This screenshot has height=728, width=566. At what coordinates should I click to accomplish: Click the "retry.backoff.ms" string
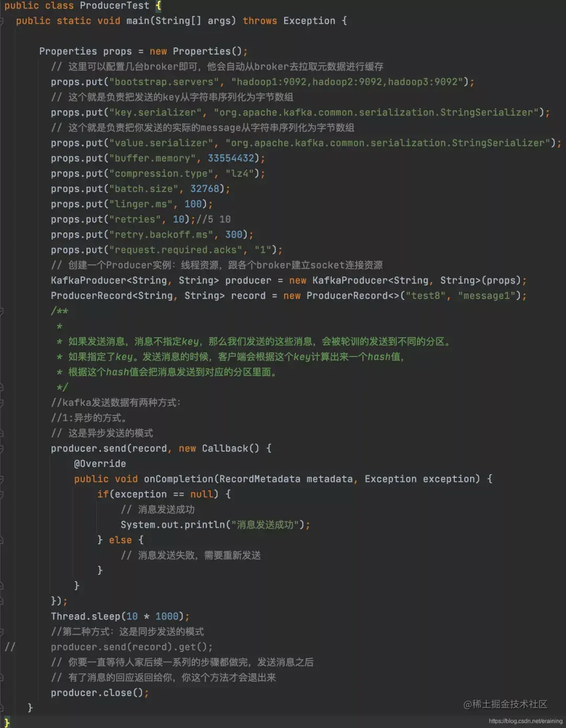pyautogui.click(x=161, y=234)
